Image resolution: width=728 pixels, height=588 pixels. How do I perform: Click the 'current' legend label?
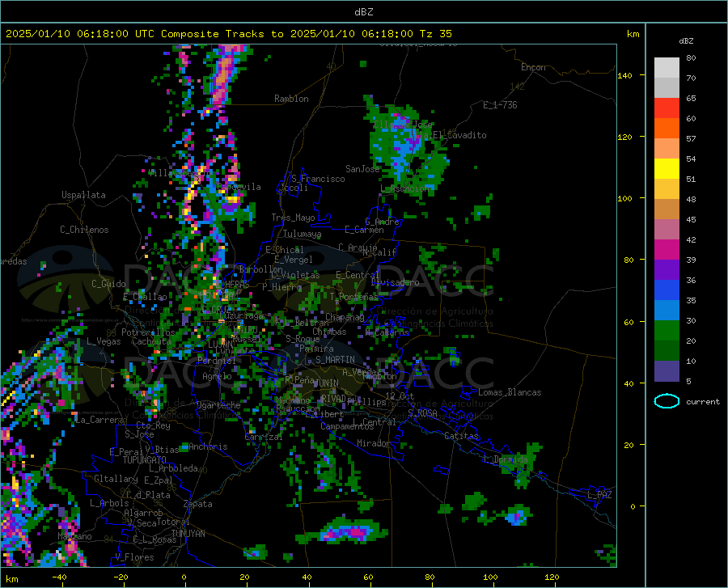click(x=703, y=402)
